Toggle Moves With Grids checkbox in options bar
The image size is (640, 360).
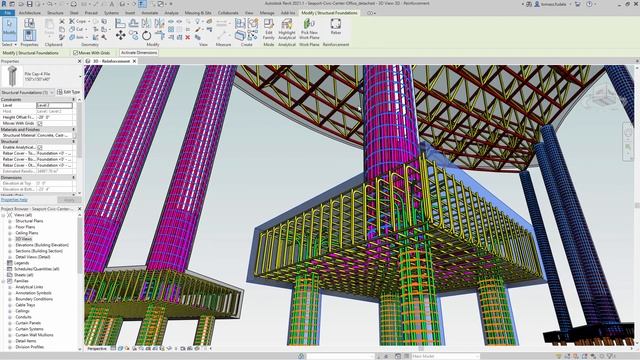click(76, 53)
